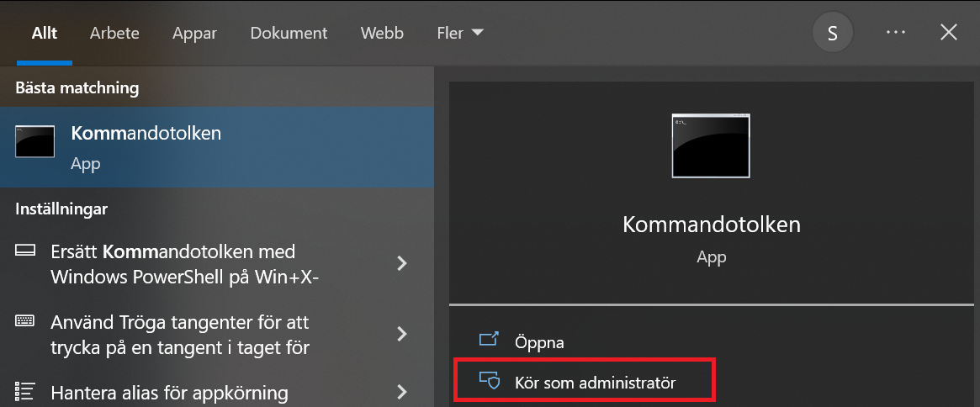The width and height of the screenshot is (980, 407).
Task: Open the three-dot options menu
Action: pyautogui.click(x=896, y=33)
